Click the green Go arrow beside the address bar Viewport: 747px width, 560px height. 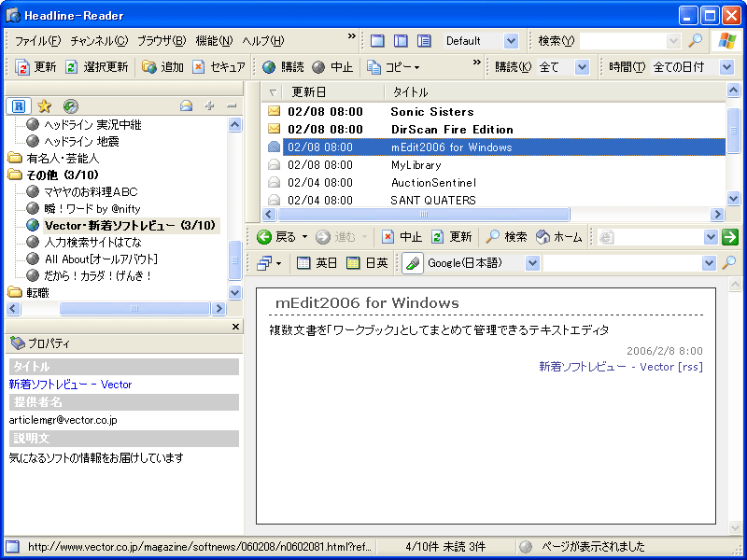(730, 237)
